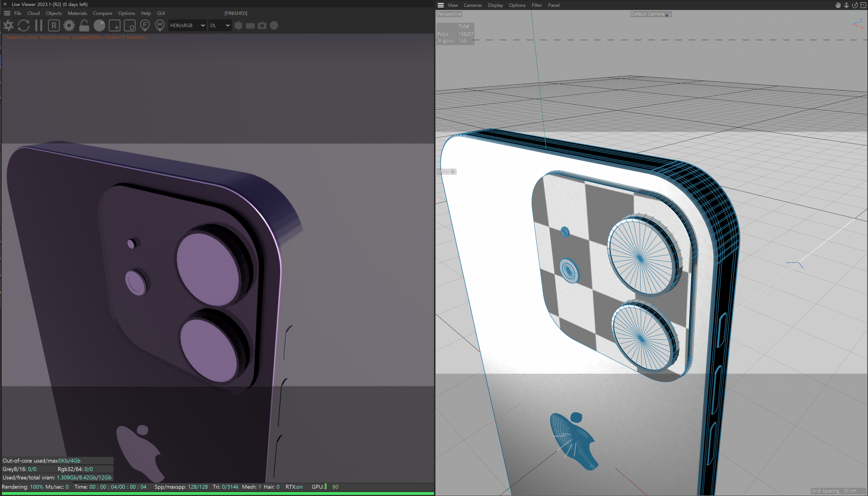Screen dimensions: 868x496
Task: Toggle the maximize viewport layout icon
Action: [x=863, y=5]
